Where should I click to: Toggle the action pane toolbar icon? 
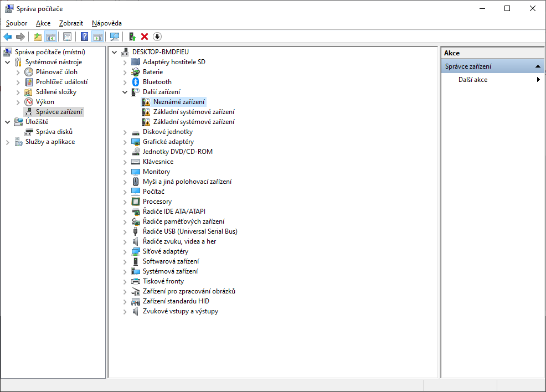(98, 37)
